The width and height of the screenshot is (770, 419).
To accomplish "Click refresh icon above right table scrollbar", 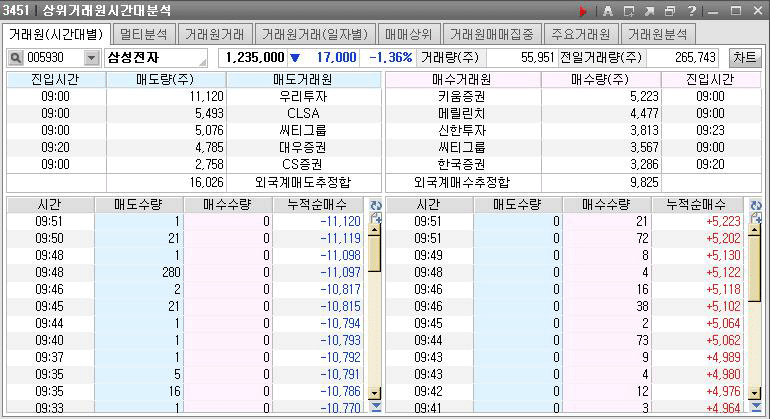I will (755, 205).
